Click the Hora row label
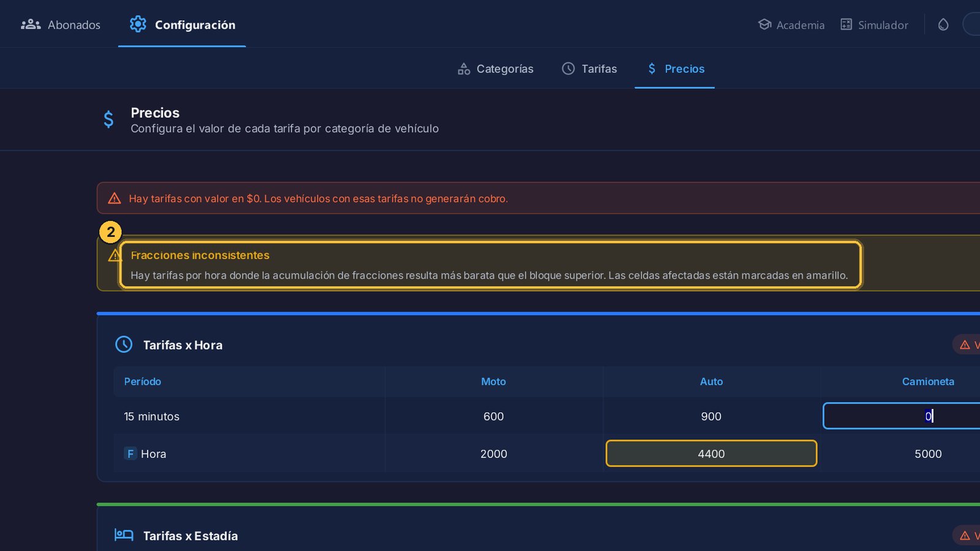 tap(154, 454)
